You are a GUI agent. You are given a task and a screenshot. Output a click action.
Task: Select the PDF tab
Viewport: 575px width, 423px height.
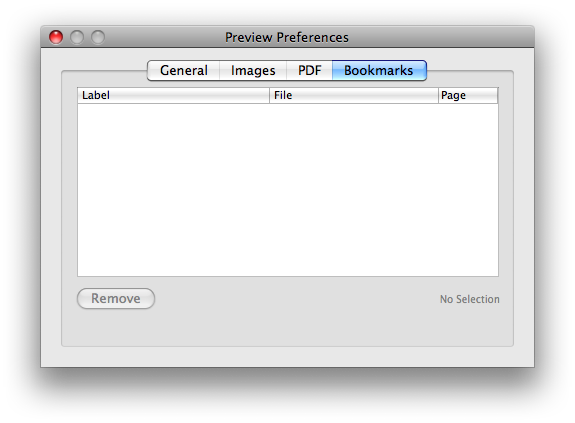pos(310,70)
